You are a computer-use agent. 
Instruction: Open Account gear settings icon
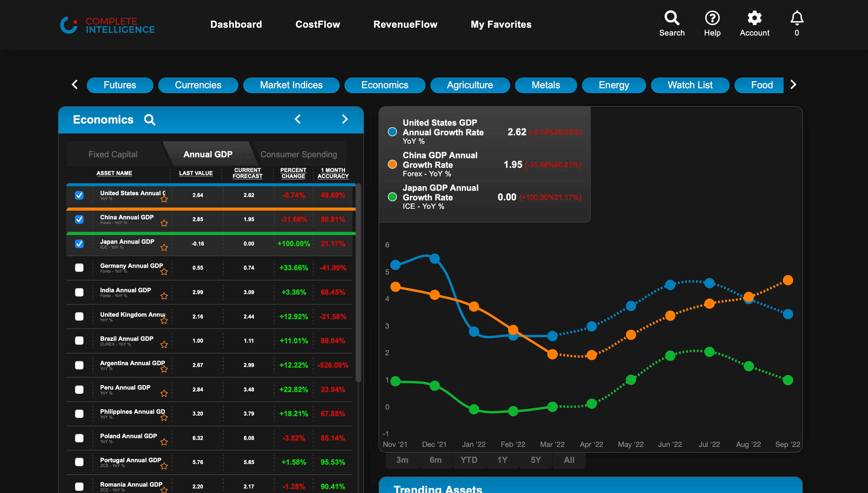click(754, 18)
